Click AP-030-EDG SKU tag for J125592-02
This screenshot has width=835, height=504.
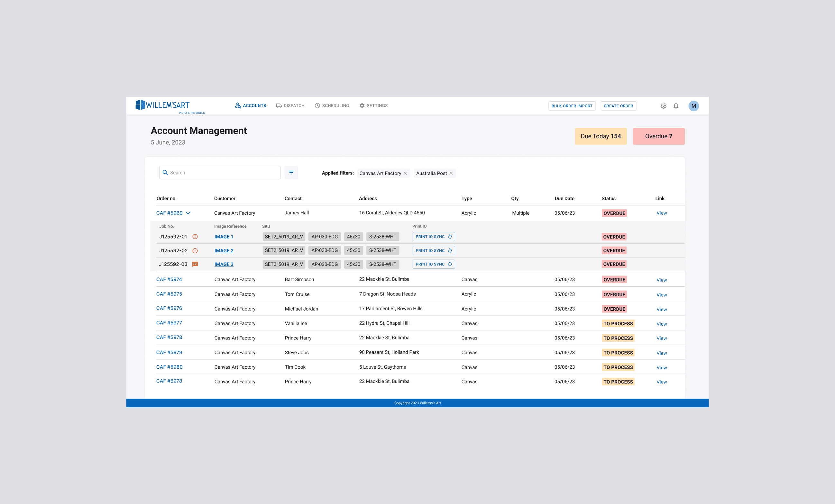pos(324,250)
